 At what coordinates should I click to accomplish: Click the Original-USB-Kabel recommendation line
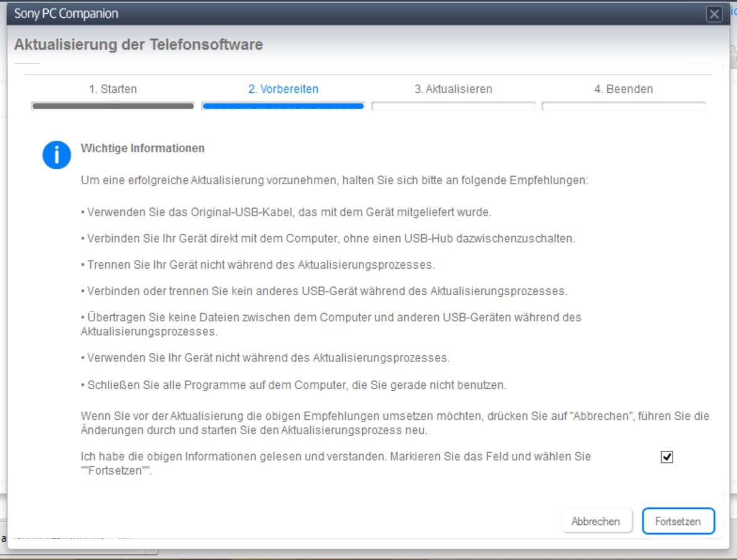coord(286,212)
